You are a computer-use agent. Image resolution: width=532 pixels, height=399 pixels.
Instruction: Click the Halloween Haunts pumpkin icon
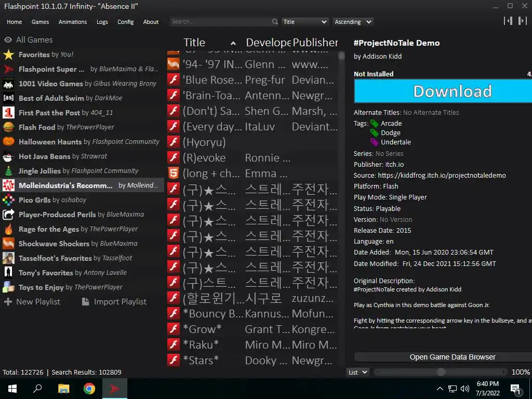pos(8,142)
